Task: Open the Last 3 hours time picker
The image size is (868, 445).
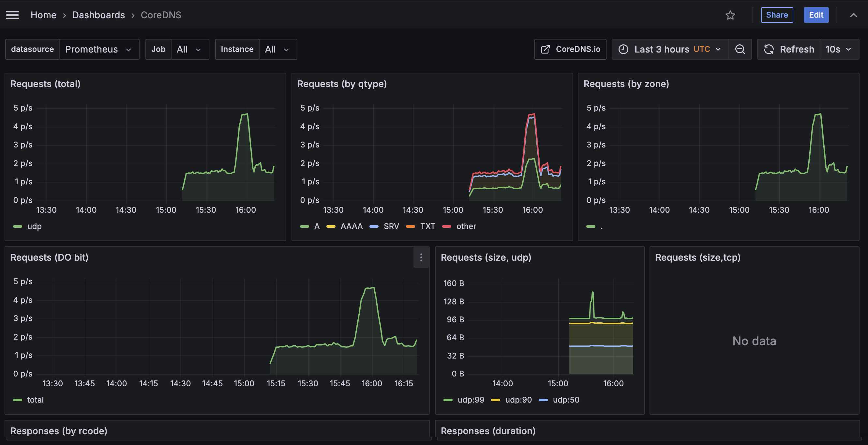Action: click(x=670, y=49)
